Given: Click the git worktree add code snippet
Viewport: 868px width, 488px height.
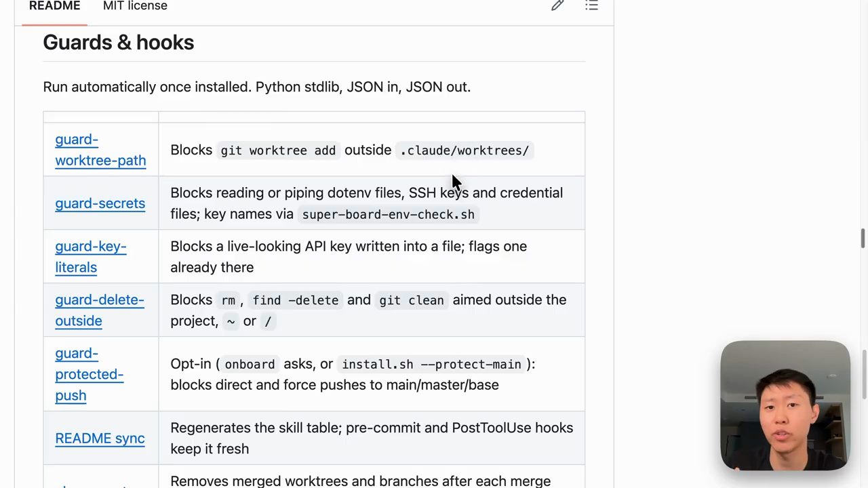Looking at the screenshot, I should tap(278, 150).
